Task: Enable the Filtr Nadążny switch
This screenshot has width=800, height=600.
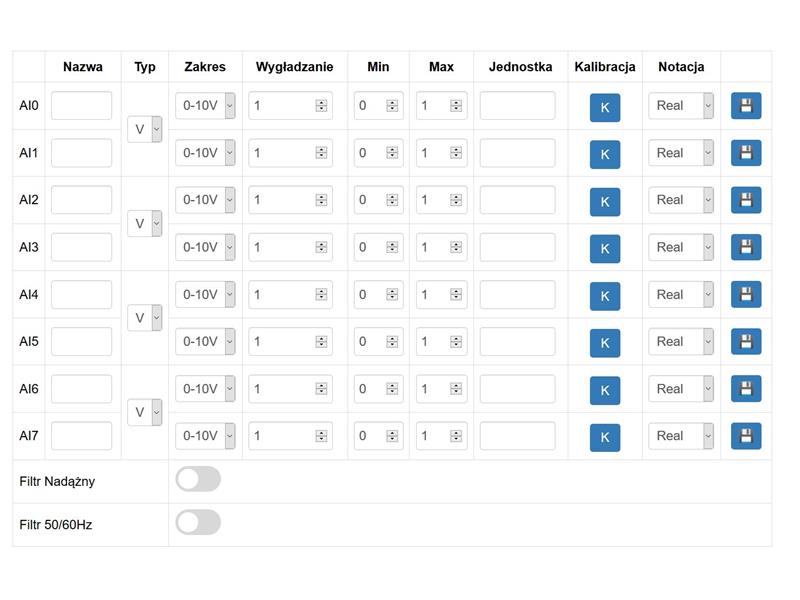Action: click(198, 479)
